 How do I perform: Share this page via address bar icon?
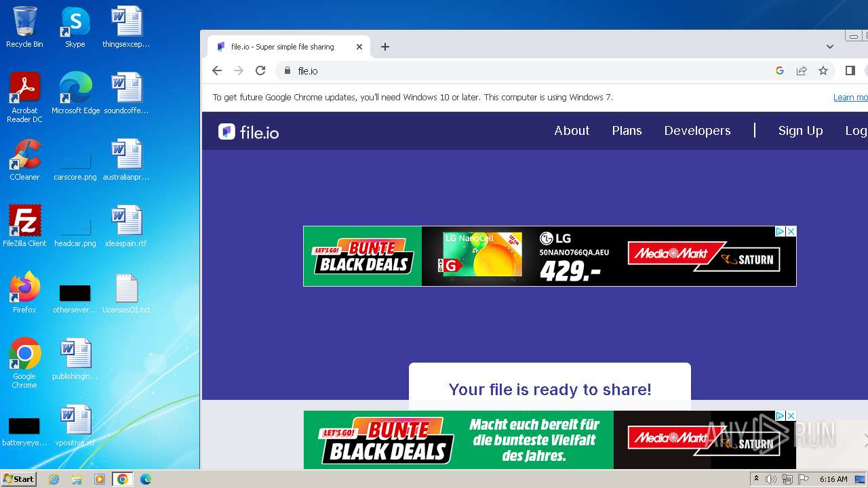(x=802, y=70)
